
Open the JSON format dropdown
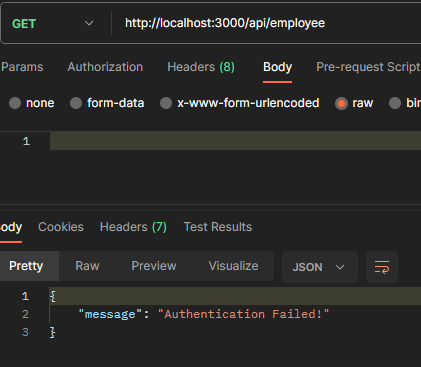(x=320, y=267)
